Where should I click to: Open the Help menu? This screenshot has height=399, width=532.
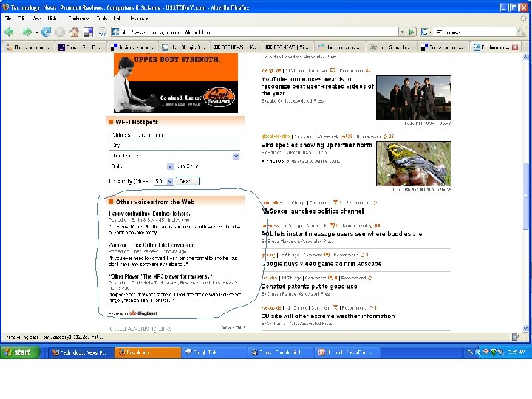tap(117, 18)
